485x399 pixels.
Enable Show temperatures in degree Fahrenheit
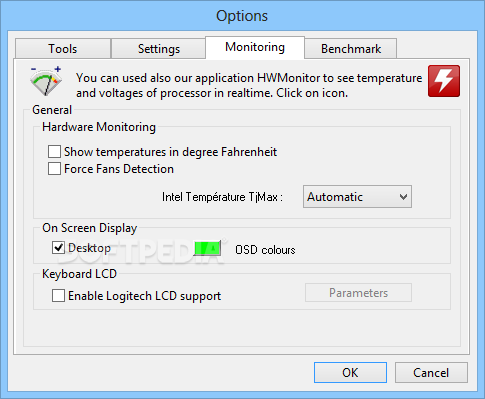[54, 151]
